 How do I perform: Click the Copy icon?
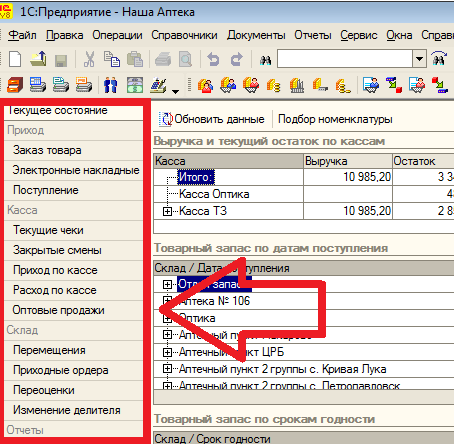112,59
